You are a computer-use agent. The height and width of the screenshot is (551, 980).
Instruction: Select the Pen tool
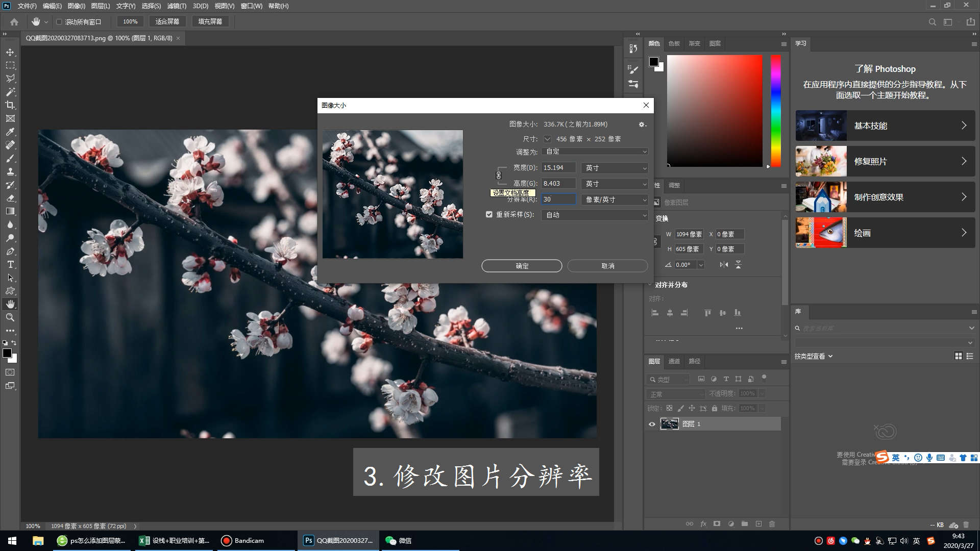click(x=10, y=251)
